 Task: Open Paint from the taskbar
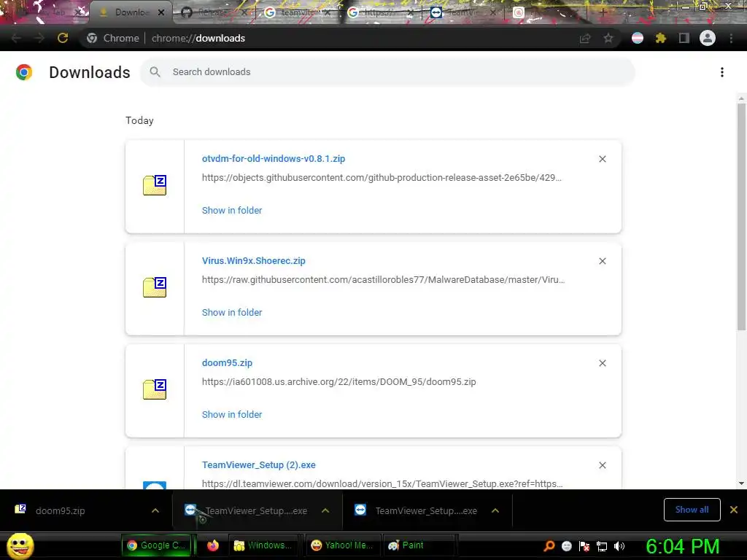tap(419, 545)
